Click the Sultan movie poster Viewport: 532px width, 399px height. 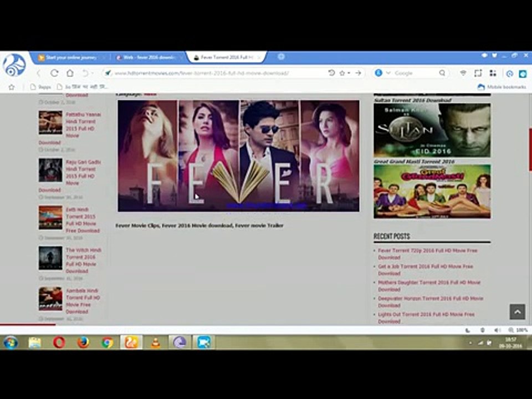click(x=432, y=130)
